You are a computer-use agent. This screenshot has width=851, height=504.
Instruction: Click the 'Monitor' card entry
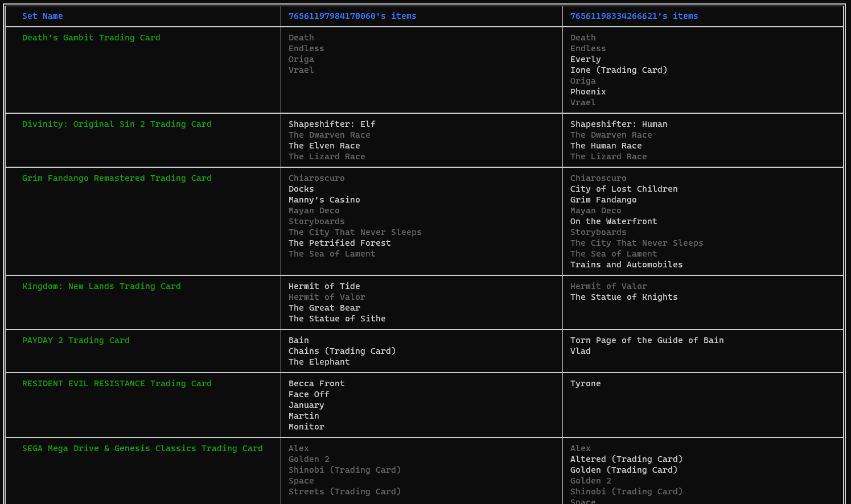306,427
